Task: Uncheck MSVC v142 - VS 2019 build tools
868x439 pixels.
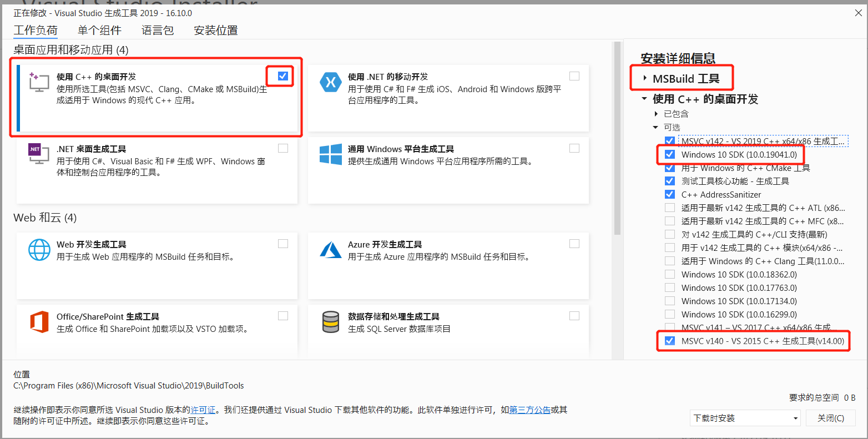Action: (670, 141)
